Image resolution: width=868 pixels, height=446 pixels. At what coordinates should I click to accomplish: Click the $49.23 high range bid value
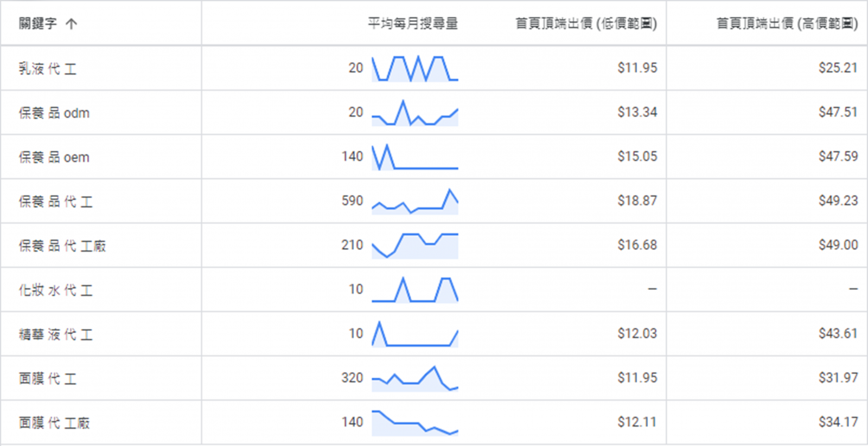point(838,201)
